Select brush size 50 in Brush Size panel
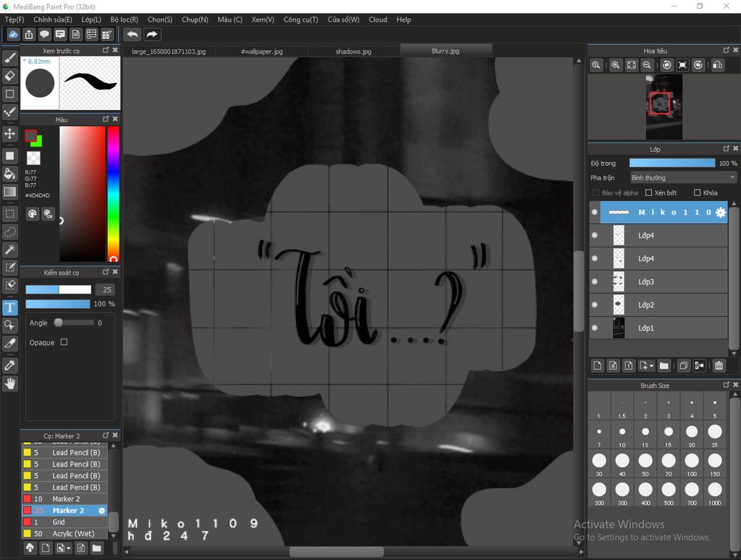 click(x=645, y=464)
